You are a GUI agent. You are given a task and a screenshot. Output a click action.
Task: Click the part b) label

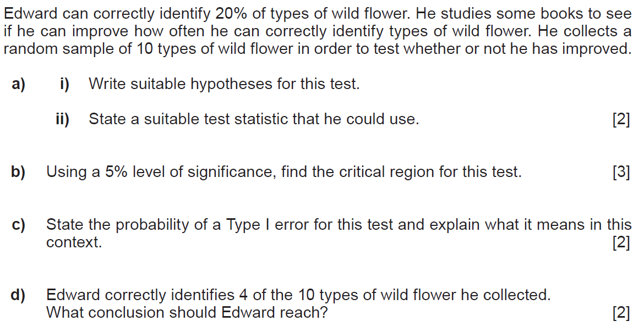click(x=18, y=172)
